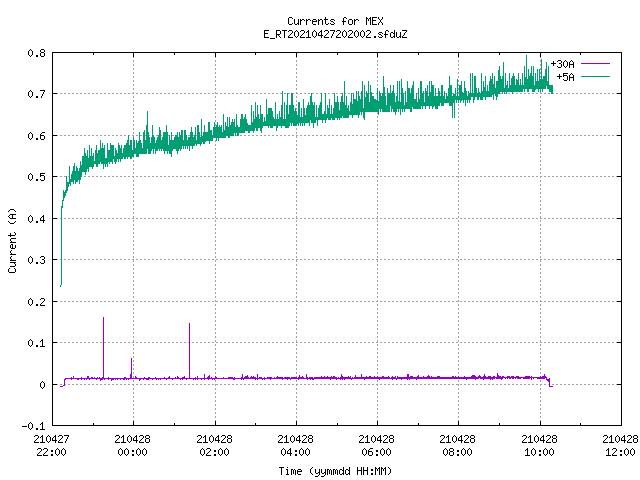This screenshot has width=640, height=480.
Task: Click the y-axis tick value 0.7
Action: click(36, 94)
